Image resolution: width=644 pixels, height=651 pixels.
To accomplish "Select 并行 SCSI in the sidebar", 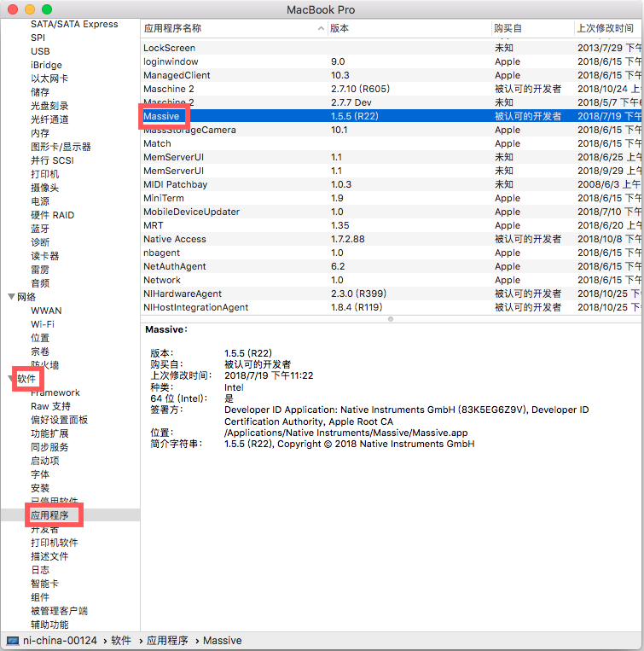I will coord(52,160).
